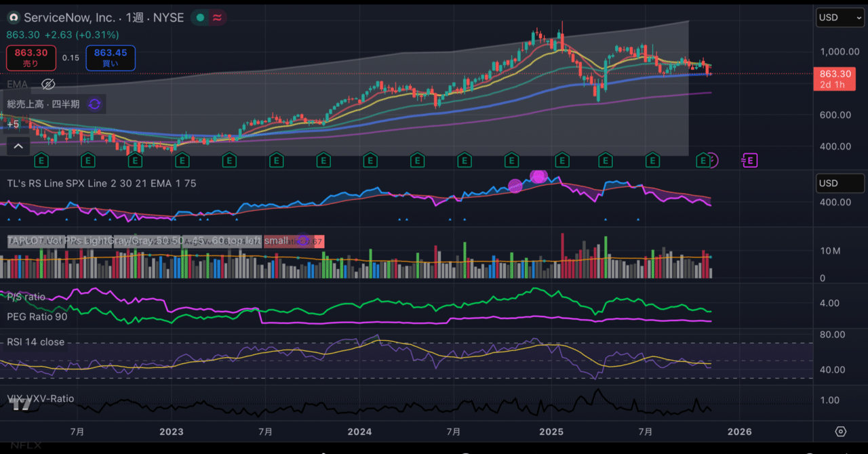Click the 10 M volume axis label
Image resolution: width=868 pixels, height=454 pixels.
(831, 251)
